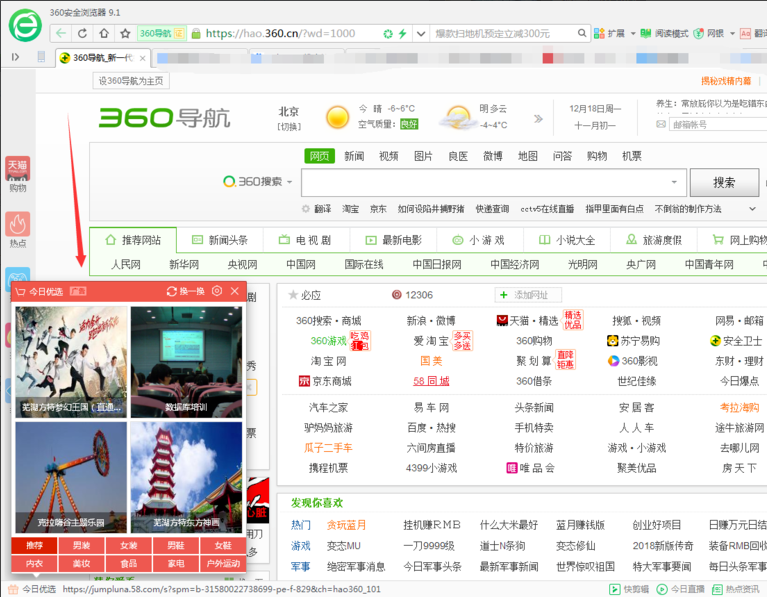Select the 视频 search tab
Image resolution: width=767 pixels, height=597 pixels.
point(389,156)
